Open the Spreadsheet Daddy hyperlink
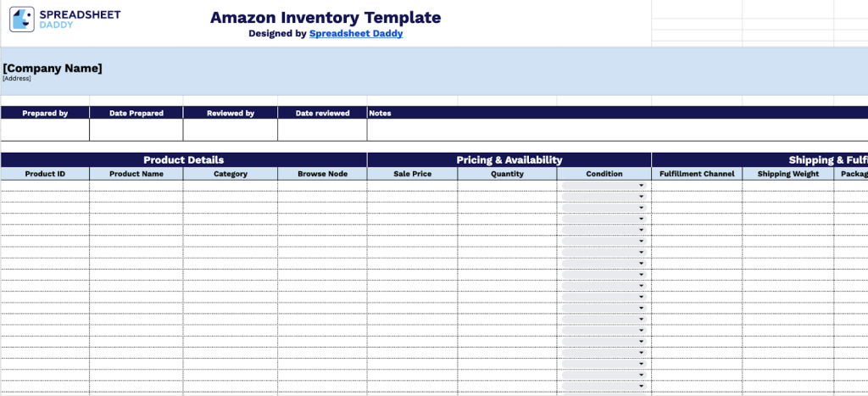 pos(355,34)
